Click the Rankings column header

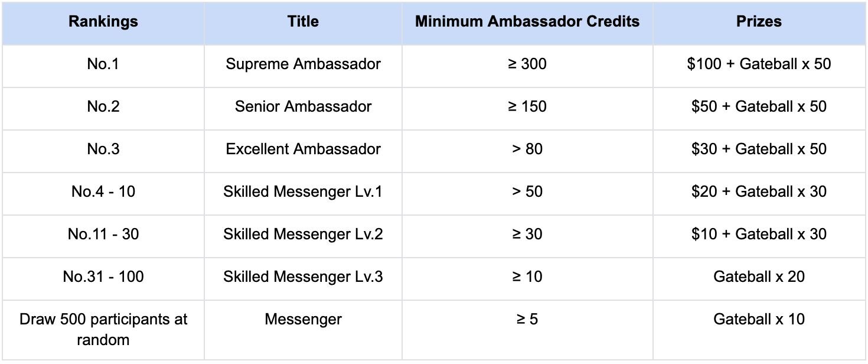click(103, 22)
